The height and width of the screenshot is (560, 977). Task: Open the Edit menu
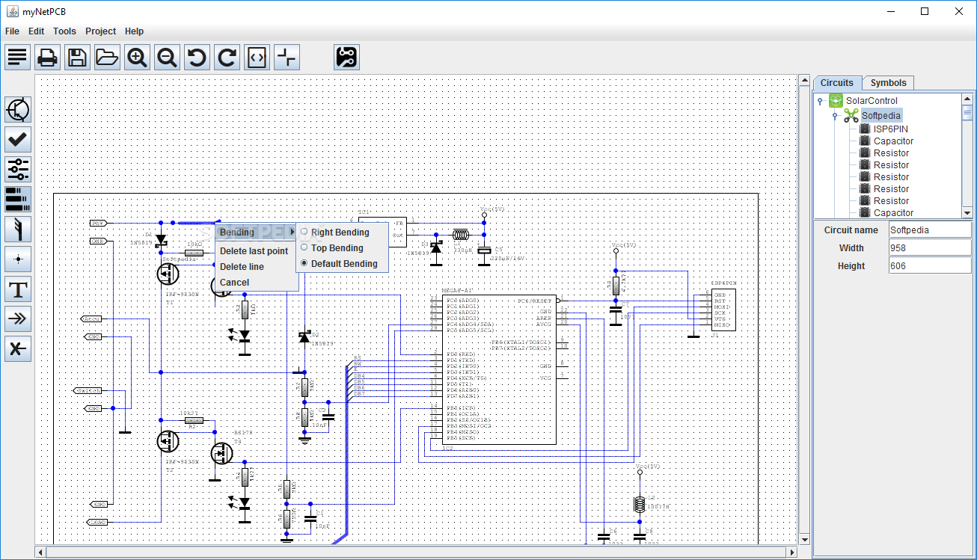(36, 31)
